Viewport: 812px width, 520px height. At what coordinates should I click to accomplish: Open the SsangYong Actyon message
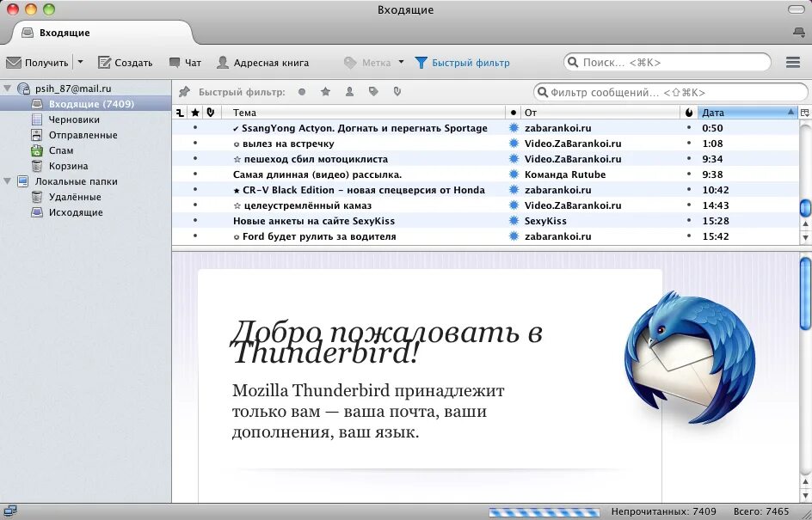(485, 128)
